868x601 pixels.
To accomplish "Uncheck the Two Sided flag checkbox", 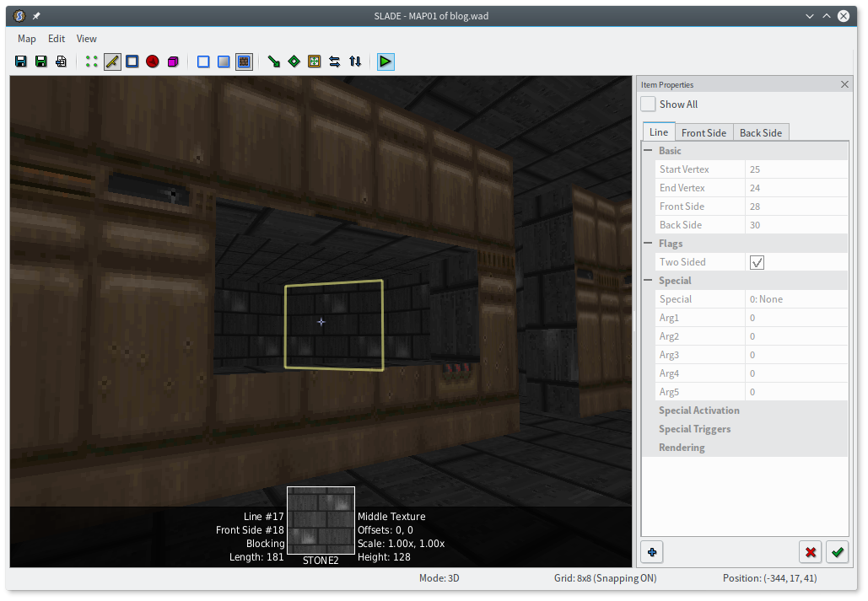I will pyautogui.click(x=757, y=262).
